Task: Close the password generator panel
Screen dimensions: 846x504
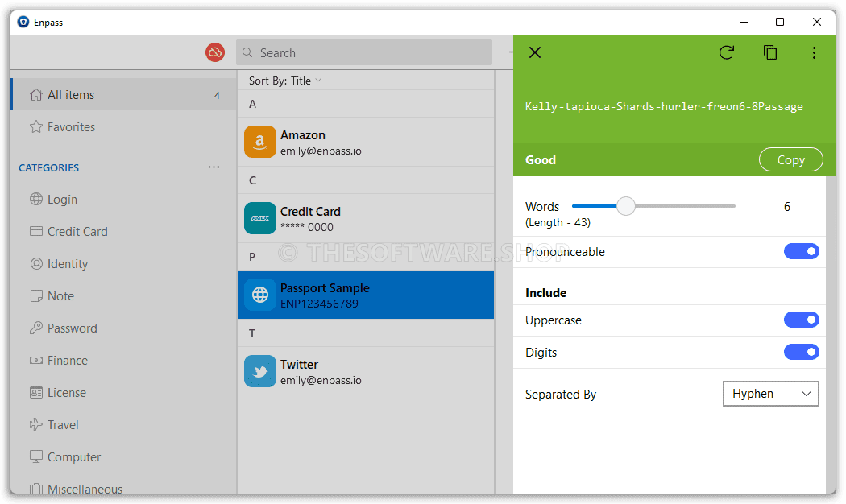Action: click(x=535, y=52)
